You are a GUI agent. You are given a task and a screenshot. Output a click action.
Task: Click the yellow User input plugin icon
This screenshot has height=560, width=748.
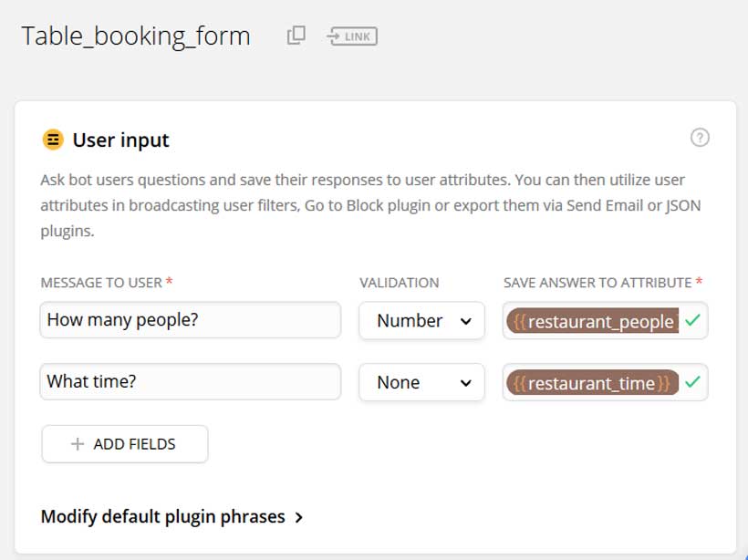(x=53, y=140)
